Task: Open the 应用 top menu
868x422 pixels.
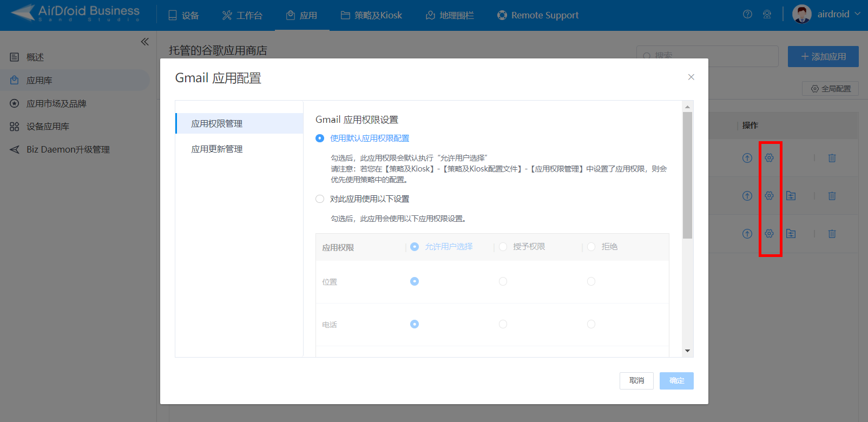Action: (301, 15)
